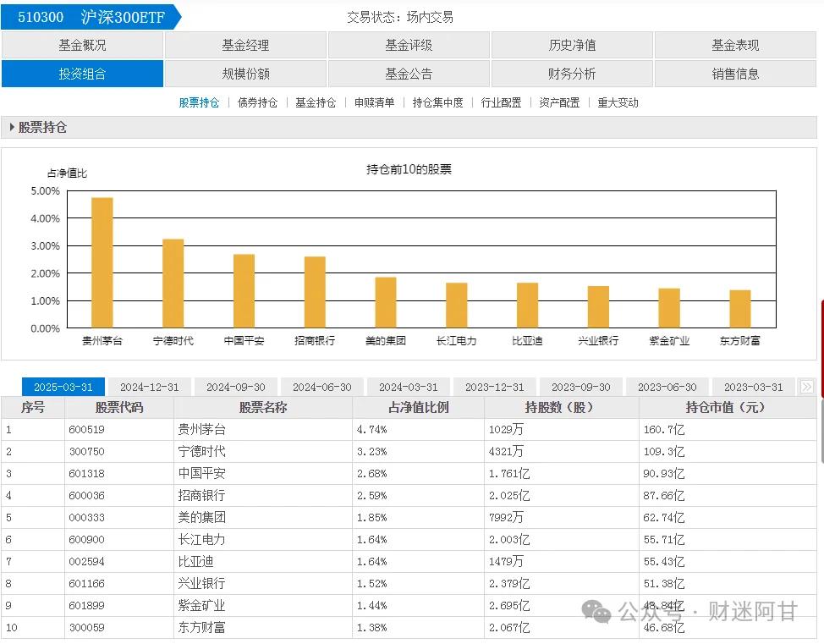Click the 宁德时代 stock name in the table
The image size is (824, 644).
(x=202, y=451)
